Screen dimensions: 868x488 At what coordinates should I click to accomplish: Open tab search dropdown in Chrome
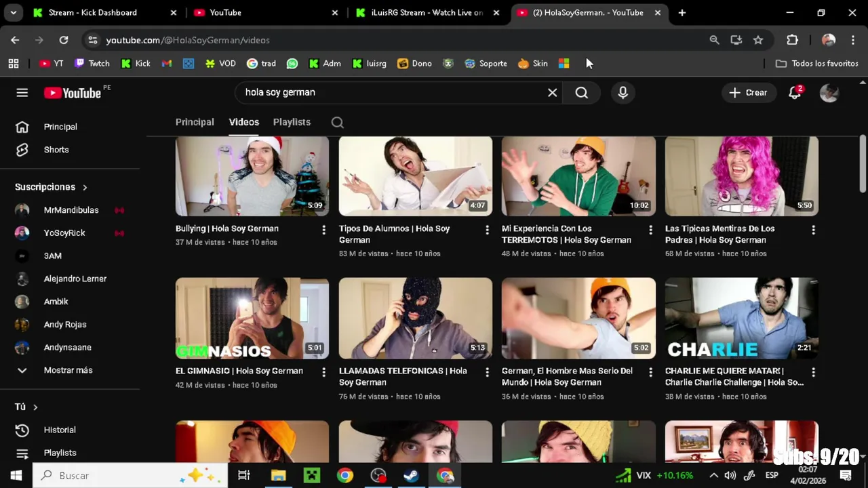coord(13,12)
